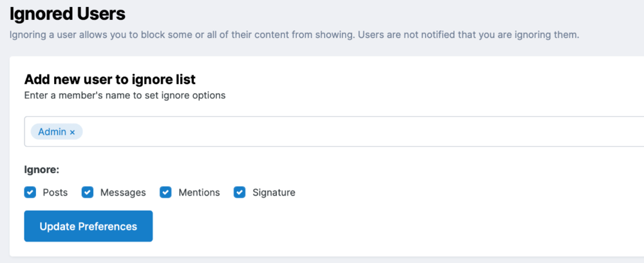
Task: Click the Ignored Users page heading
Action: pos(67,12)
